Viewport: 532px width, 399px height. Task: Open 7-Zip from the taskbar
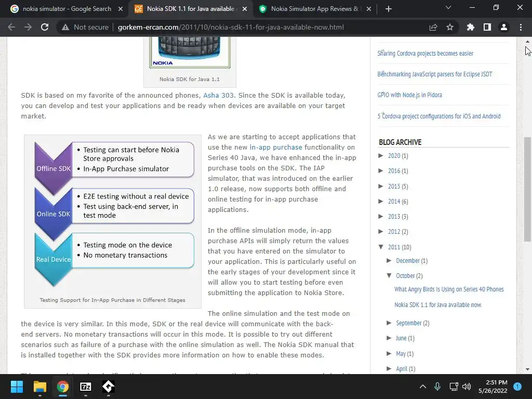click(x=86, y=387)
